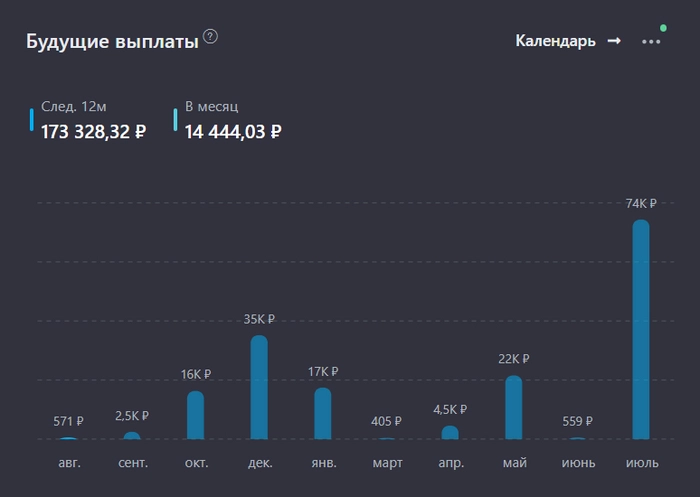Click the сент. month label
Image resolution: width=700 pixels, height=497 pixels.
tap(133, 463)
